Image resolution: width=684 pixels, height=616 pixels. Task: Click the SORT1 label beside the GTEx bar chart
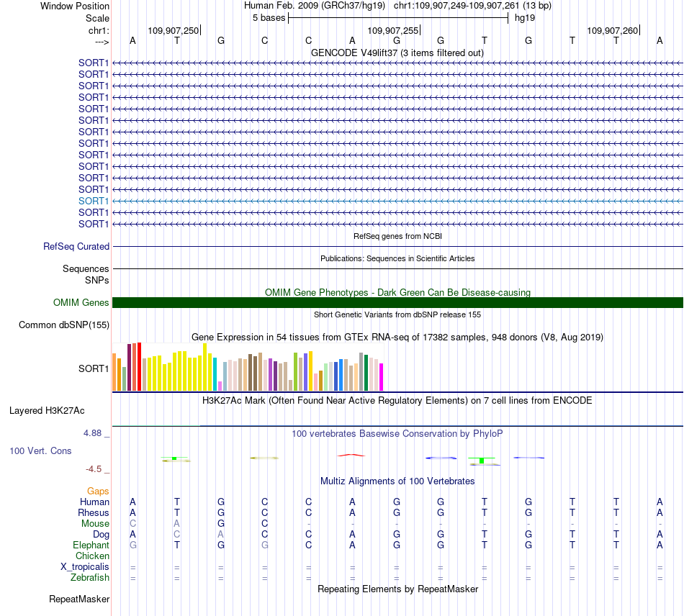click(94, 369)
